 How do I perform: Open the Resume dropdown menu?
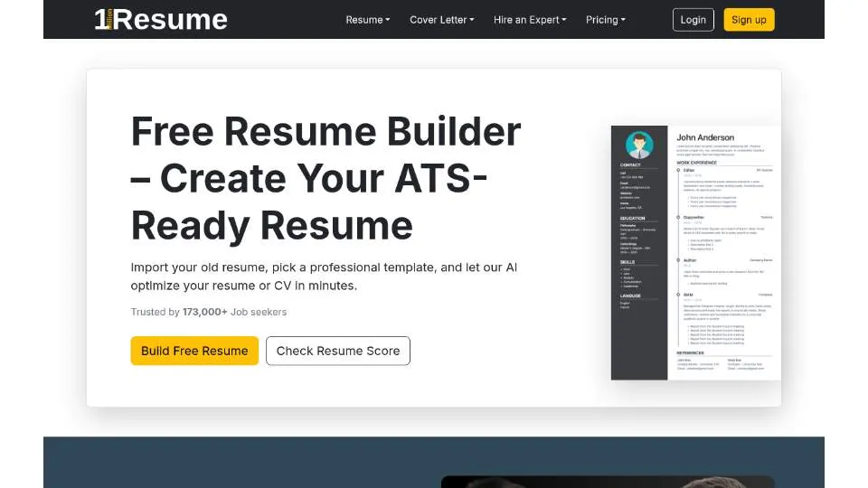(368, 19)
